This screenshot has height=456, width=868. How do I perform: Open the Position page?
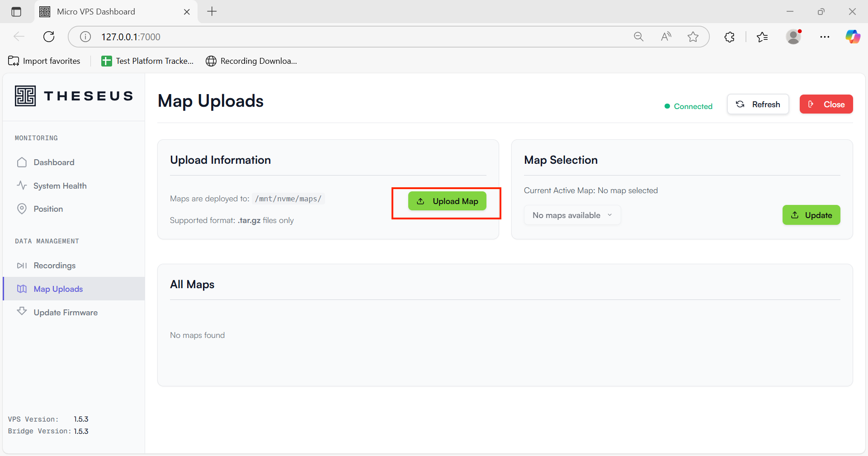click(48, 209)
